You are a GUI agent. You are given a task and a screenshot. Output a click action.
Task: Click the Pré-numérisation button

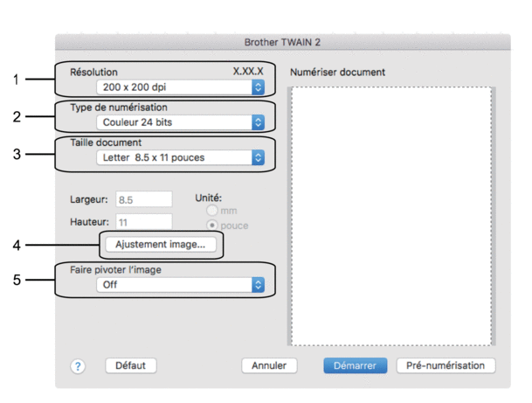446,365
